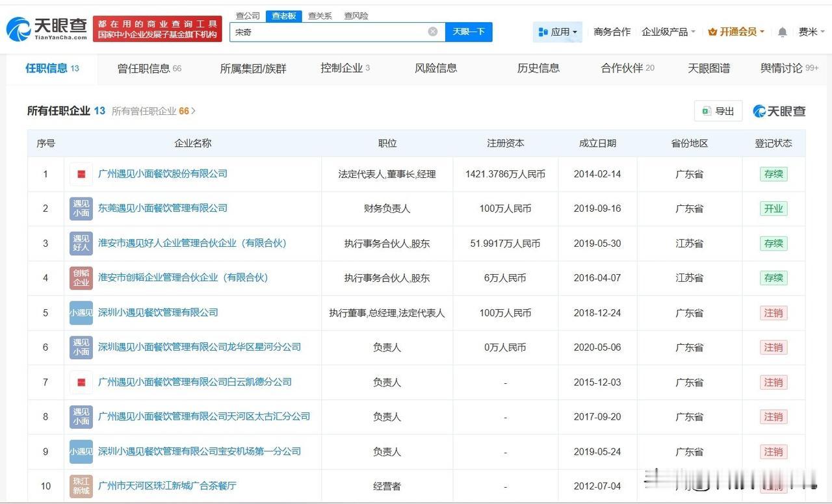
Task: Click the 导出 export button
Action: (x=718, y=111)
